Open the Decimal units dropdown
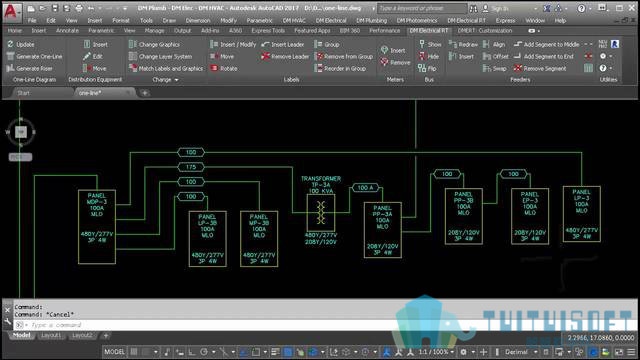This screenshot has height=360, width=640. coord(519,351)
